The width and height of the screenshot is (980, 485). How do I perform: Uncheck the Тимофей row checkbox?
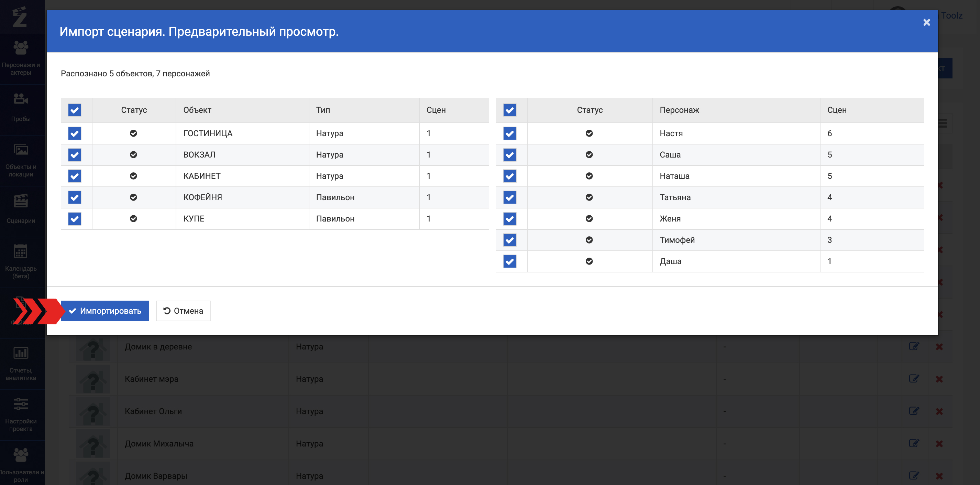[509, 240]
